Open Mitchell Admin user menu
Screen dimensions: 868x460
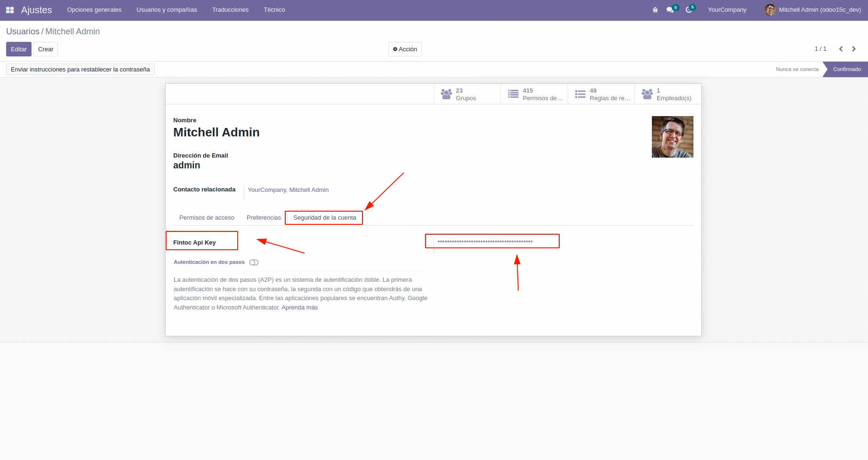point(813,10)
